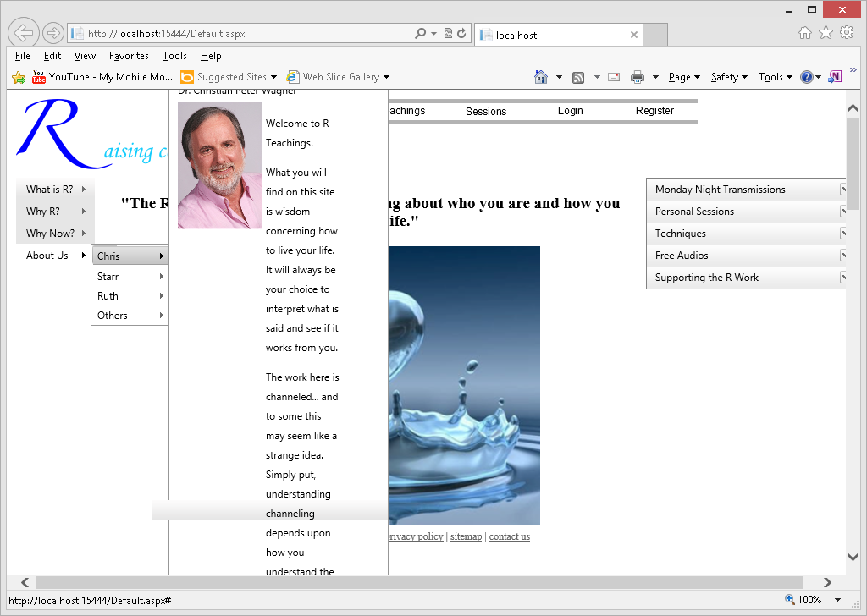Open Favorites star icon at top right

[826, 33]
